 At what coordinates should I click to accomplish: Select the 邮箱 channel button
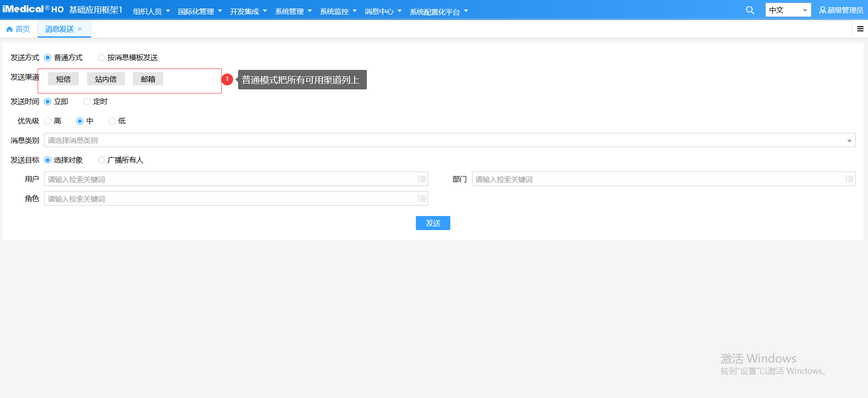tap(148, 79)
